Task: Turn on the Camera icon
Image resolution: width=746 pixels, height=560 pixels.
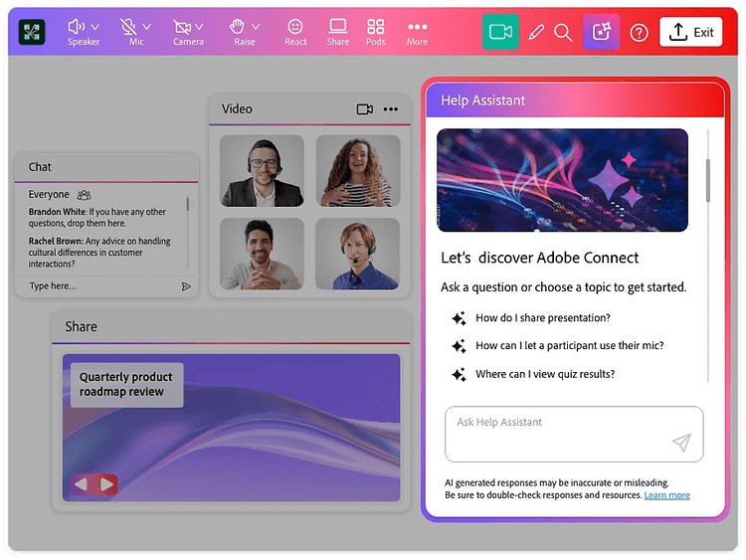Action: [x=182, y=27]
